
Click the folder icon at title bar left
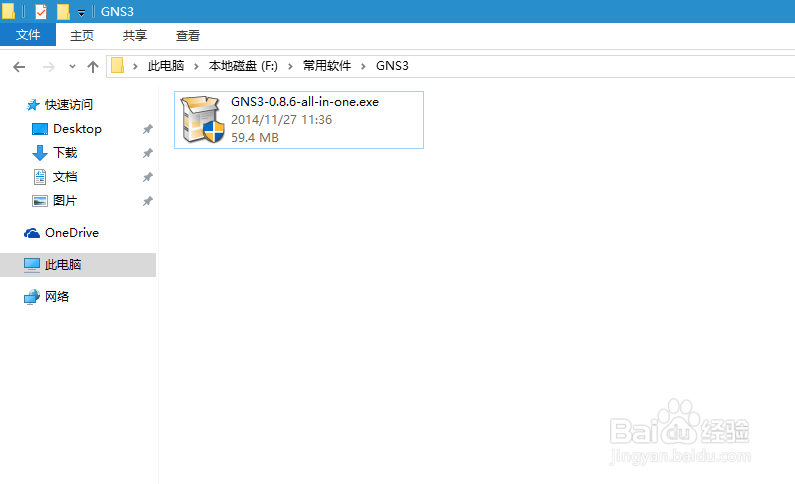pos(9,11)
